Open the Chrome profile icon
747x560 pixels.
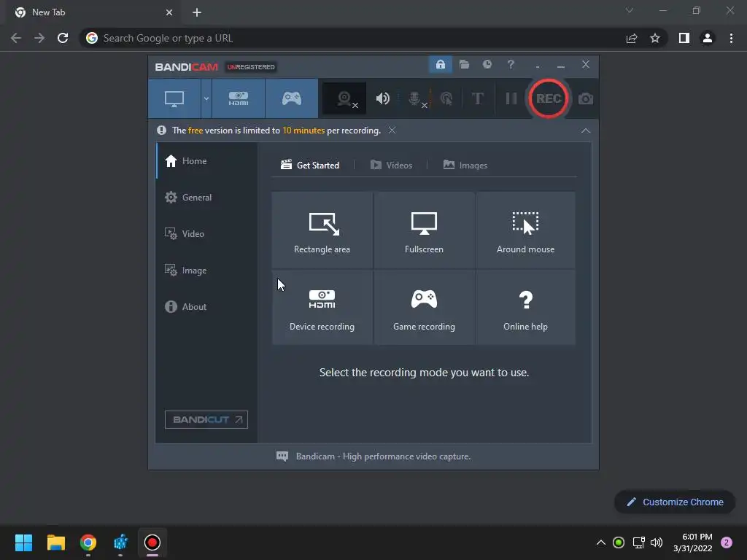(708, 38)
